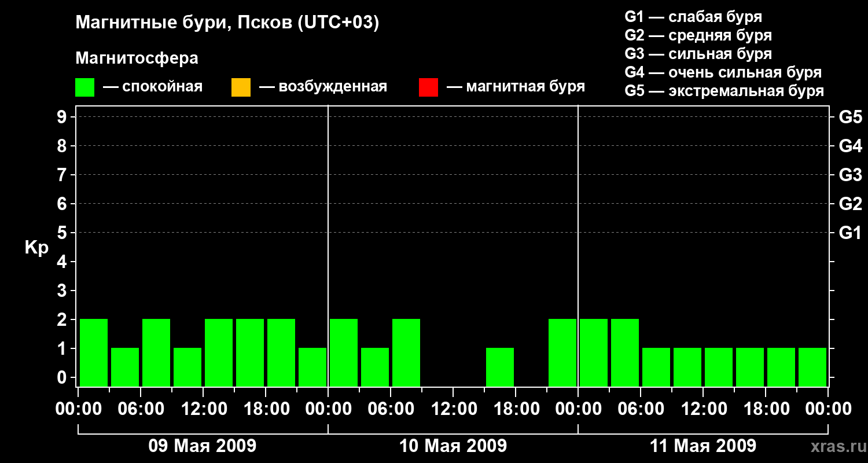
Task: Click the 'G3 — сильная буря' legend line
Action: click(698, 54)
